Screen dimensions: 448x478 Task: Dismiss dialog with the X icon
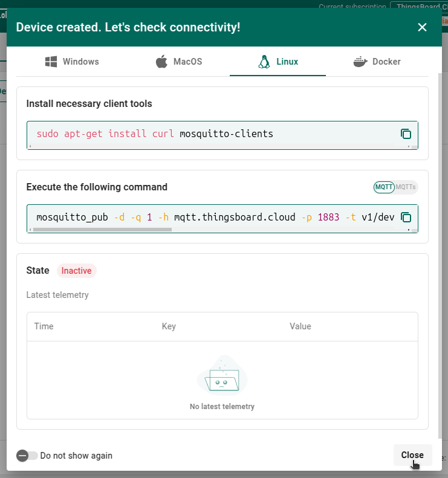point(422,27)
